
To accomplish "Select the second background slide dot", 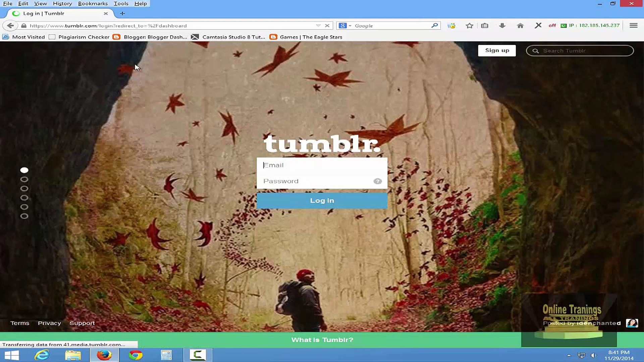I will pos(24,179).
